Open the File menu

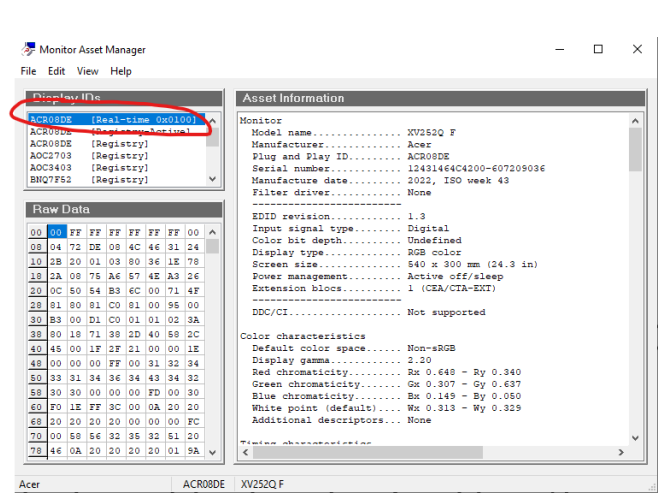coord(28,71)
